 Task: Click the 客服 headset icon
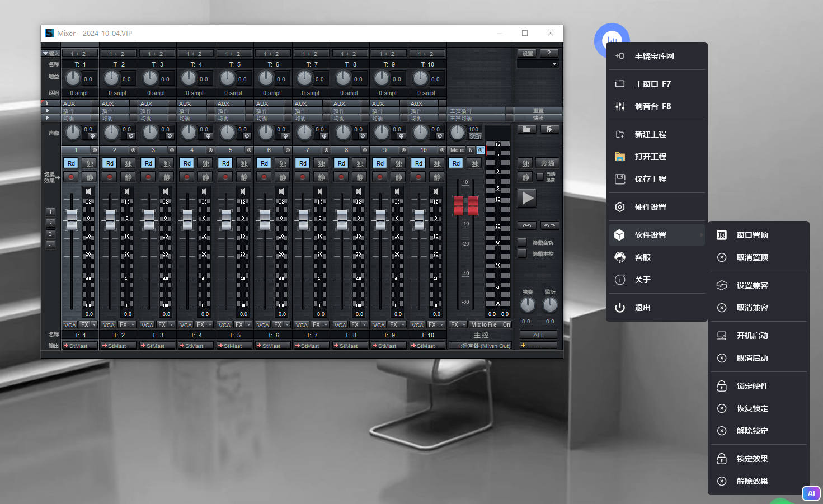tap(620, 257)
